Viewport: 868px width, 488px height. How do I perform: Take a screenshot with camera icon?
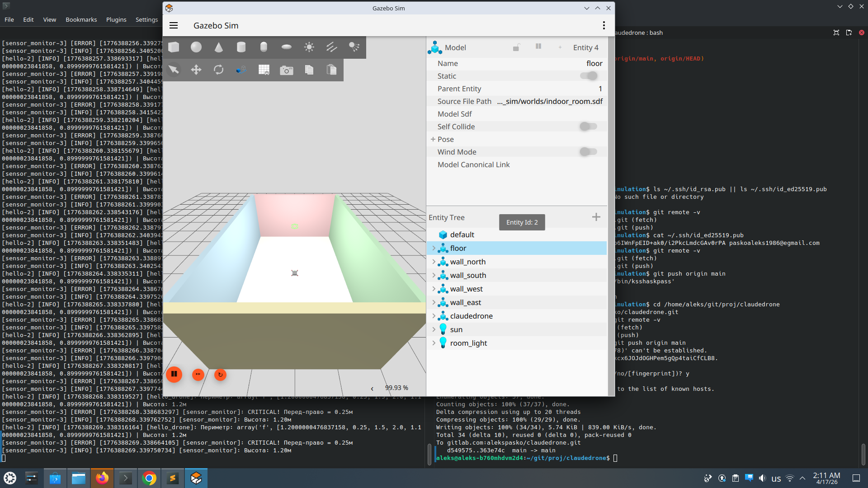(x=287, y=70)
